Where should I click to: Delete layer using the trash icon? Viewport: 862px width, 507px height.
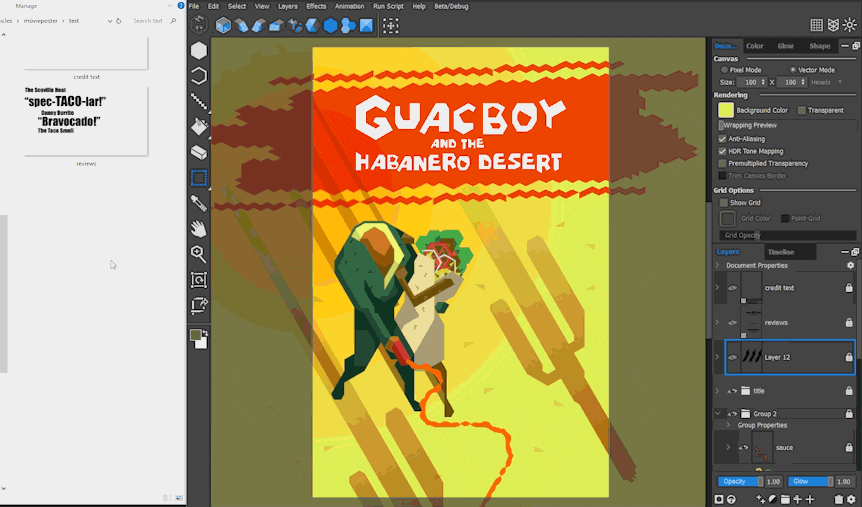point(838,498)
